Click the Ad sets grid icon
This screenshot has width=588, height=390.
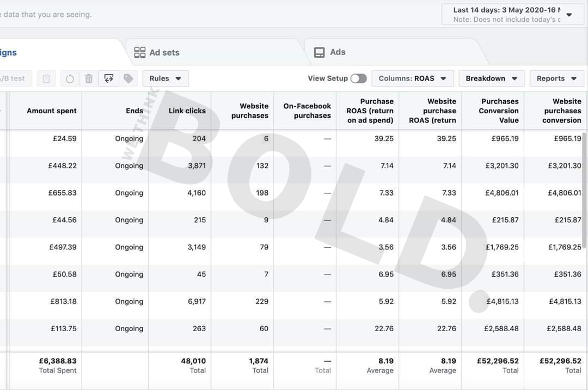(x=140, y=52)
